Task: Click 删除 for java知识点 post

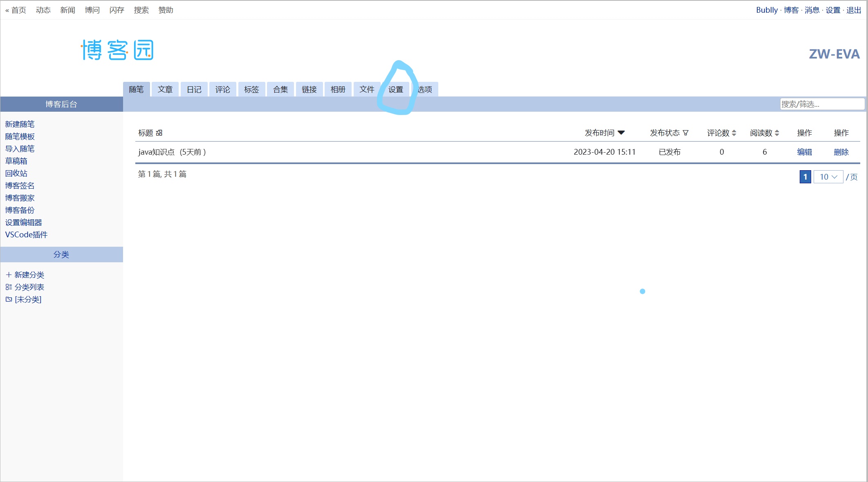Action: pyautogui.click(x=841, y=152)
